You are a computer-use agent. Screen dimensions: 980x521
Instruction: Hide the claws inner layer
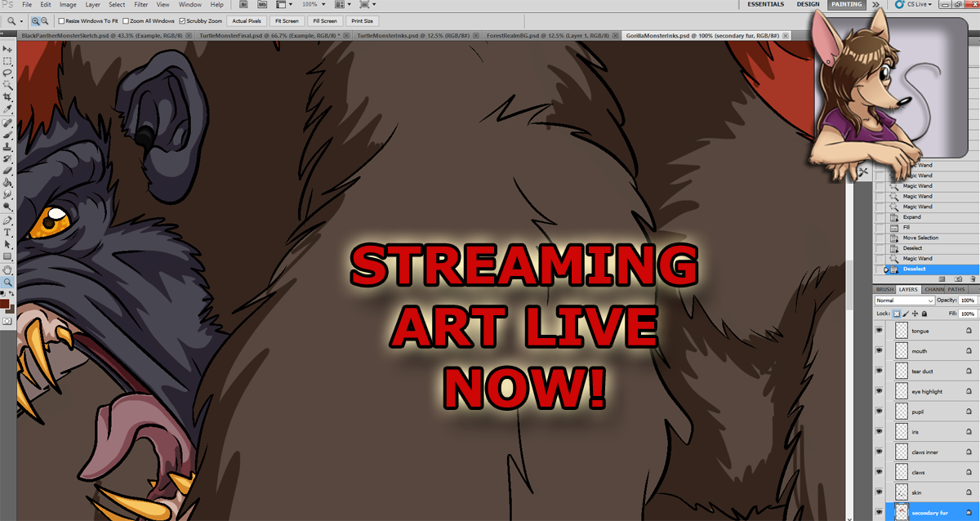[880, 452]
